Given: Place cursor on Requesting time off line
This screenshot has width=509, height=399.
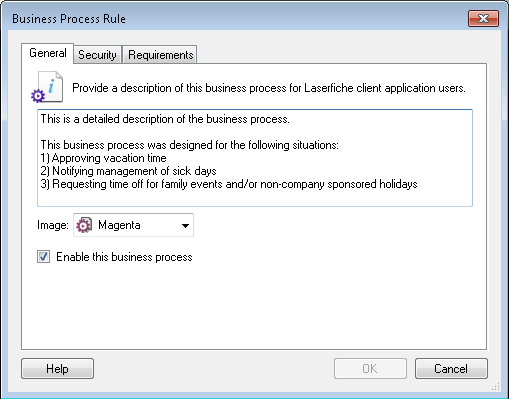Looking at the screenshot, I should pyautogui.click(x=229, y=184).
